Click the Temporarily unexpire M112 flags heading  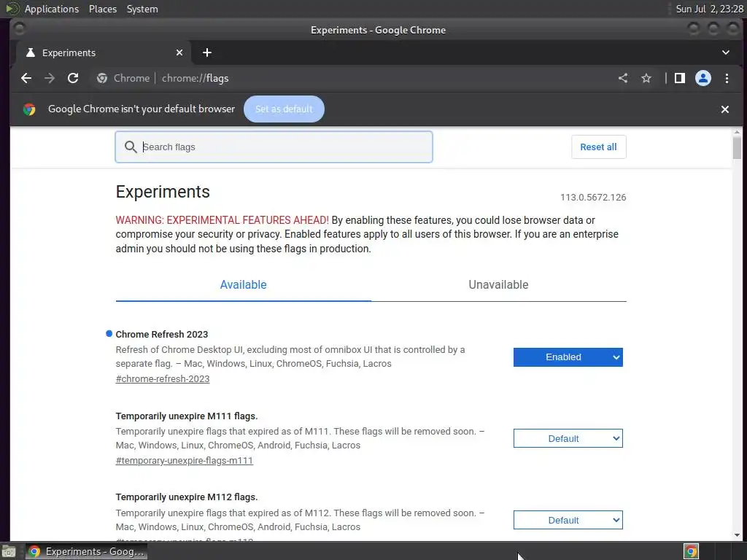point(187,497)
